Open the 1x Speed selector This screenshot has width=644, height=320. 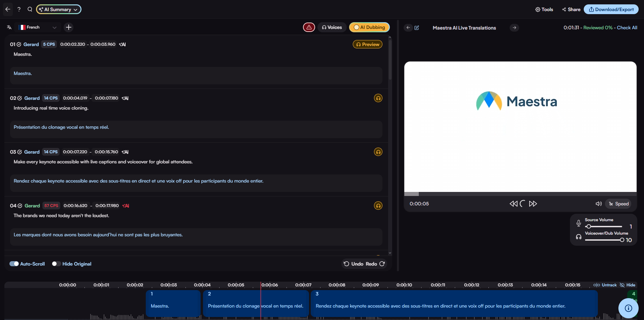618,204
